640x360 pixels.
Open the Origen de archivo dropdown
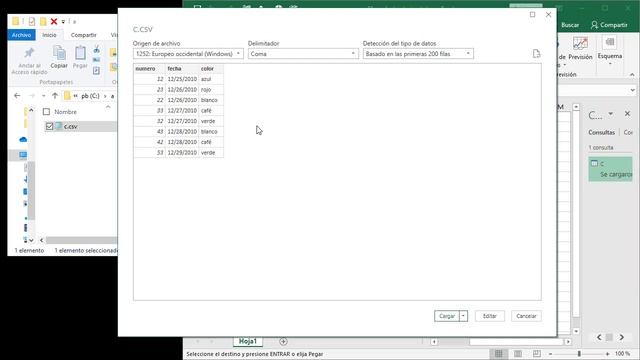pyautogui.click(x=188, y=54)
